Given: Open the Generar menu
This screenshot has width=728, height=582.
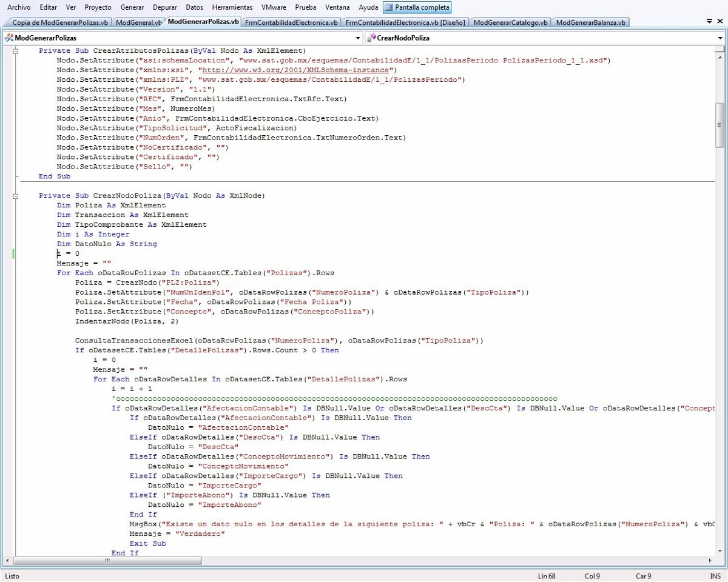Looking at the screenshot, I should pyautogui.click(x=132, y=7).
